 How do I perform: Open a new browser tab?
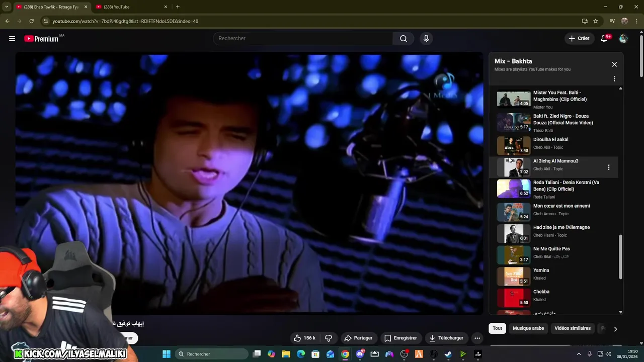pyautogui.click(x=178, y=7)
